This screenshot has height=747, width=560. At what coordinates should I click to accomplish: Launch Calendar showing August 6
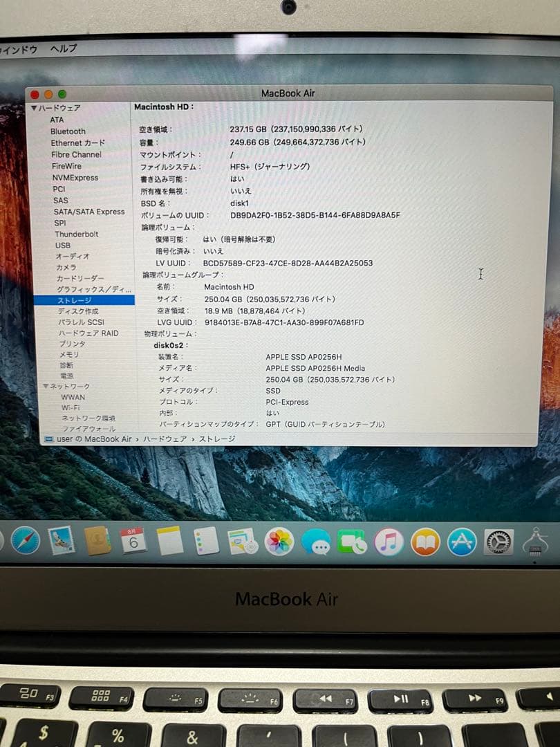point(135,542)
